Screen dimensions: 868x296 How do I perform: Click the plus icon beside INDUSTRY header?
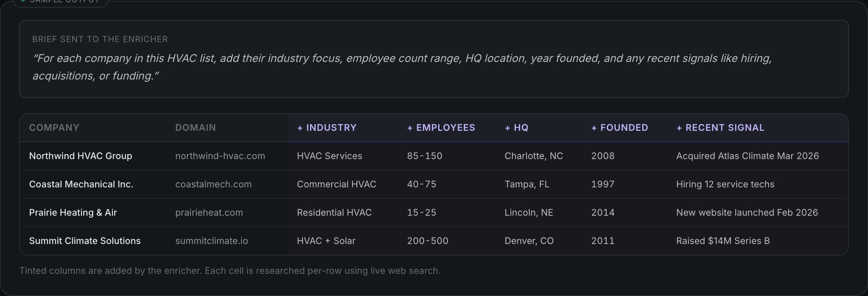(300, 128)
